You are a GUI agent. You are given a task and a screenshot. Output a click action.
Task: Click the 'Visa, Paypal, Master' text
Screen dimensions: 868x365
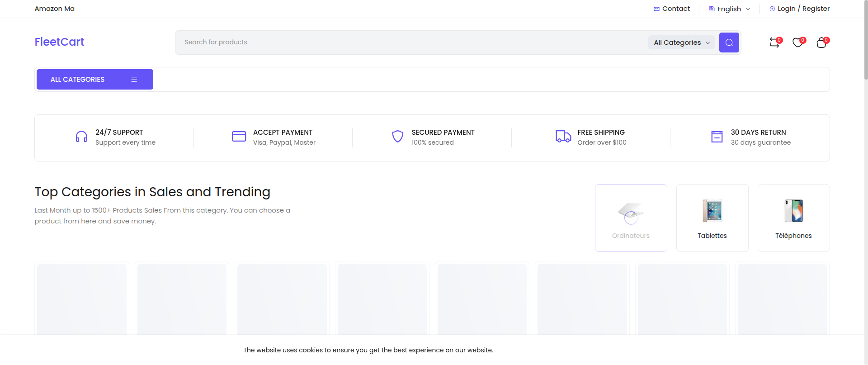(x=284, y=142)
